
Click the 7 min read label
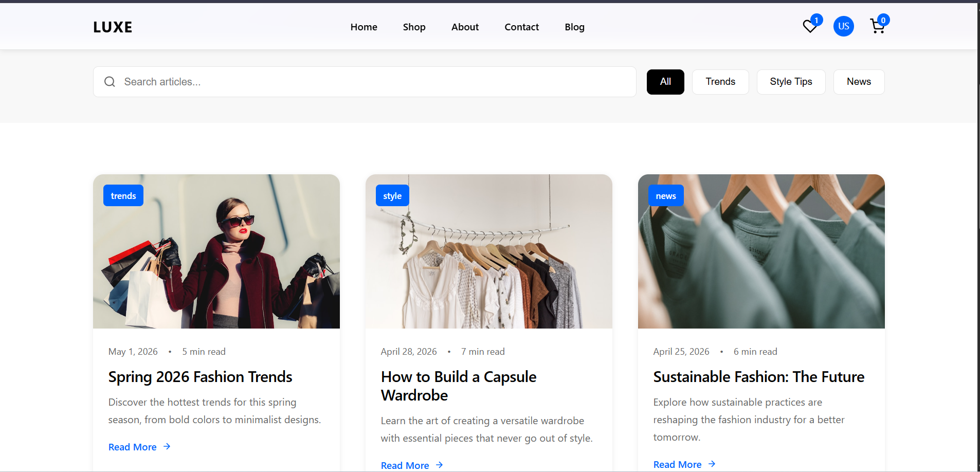[483, 352]
